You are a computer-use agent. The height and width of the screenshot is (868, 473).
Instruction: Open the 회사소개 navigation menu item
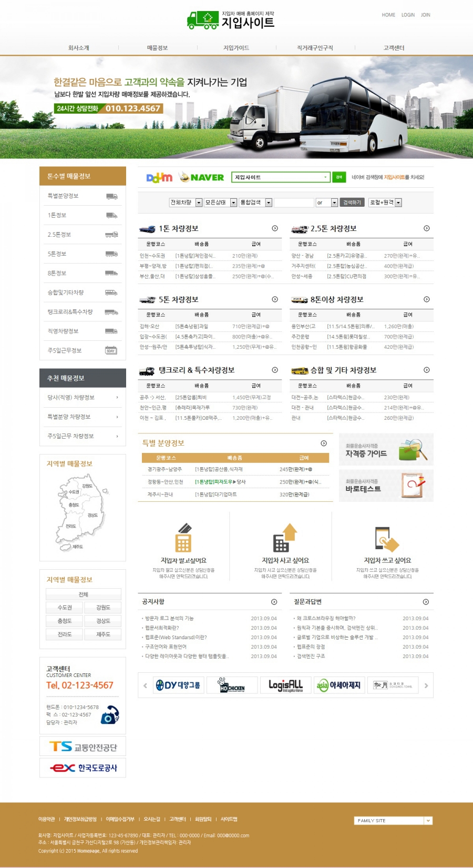79,48
